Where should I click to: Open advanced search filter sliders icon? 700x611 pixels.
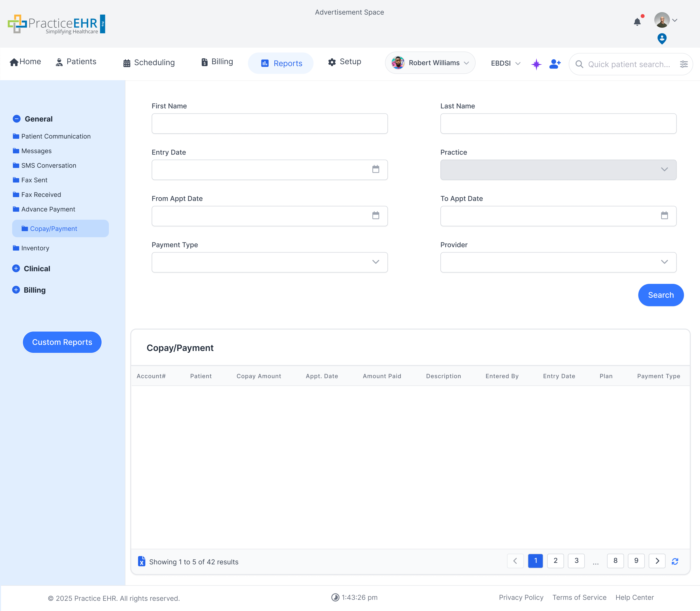pos(684,64)
